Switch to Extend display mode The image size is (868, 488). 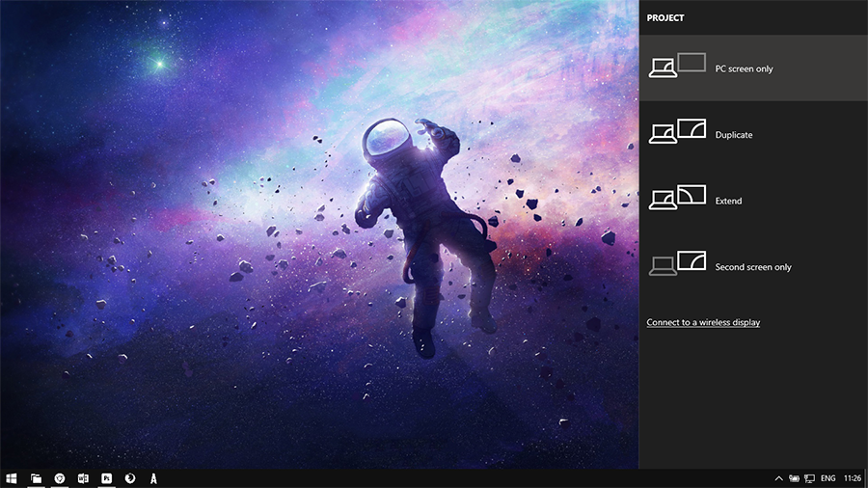(x=753, y=201)
